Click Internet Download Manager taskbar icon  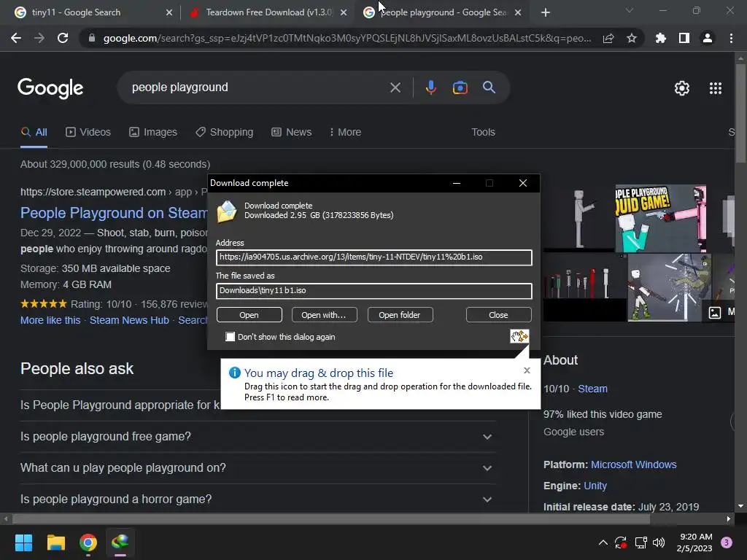tap(120, 542)
